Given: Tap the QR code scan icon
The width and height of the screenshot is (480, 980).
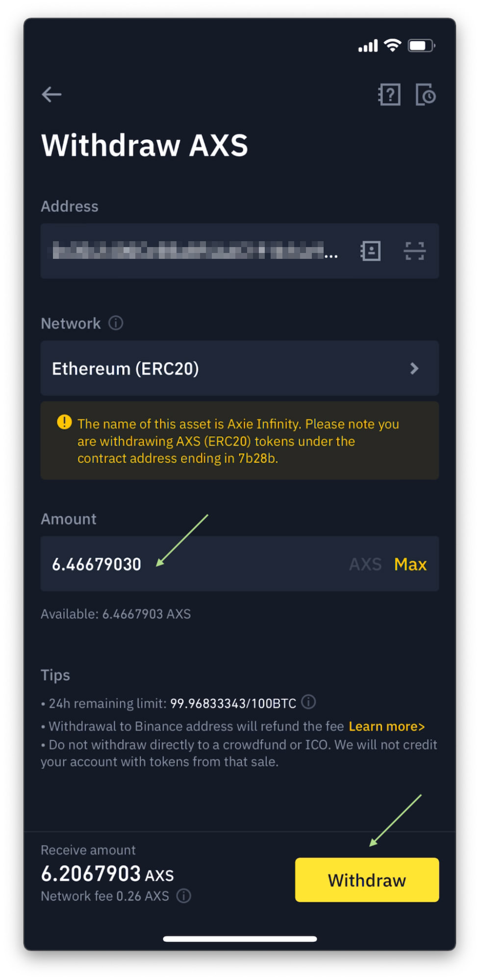Looking at the screenshot, I should pyautogui.click(x=414, y=251).
